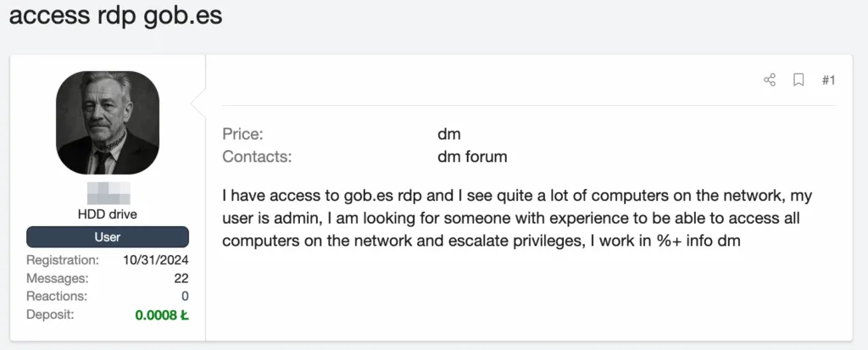This screenshot has height=350, width=868.
Task: Open the green deposit amount 0.0008 Ł
Action: 162,315
